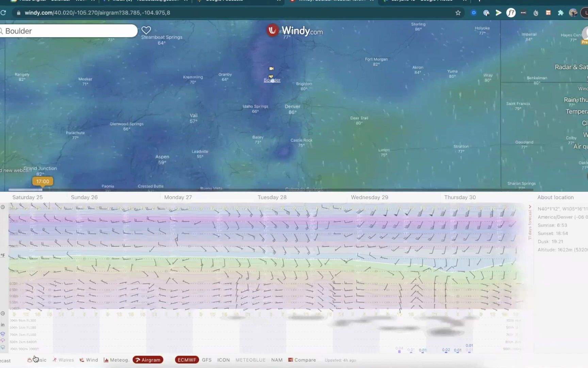Open the Temperature layer menu item
Image resolution: width=588 pixels, height=368 pixels.
577,112
